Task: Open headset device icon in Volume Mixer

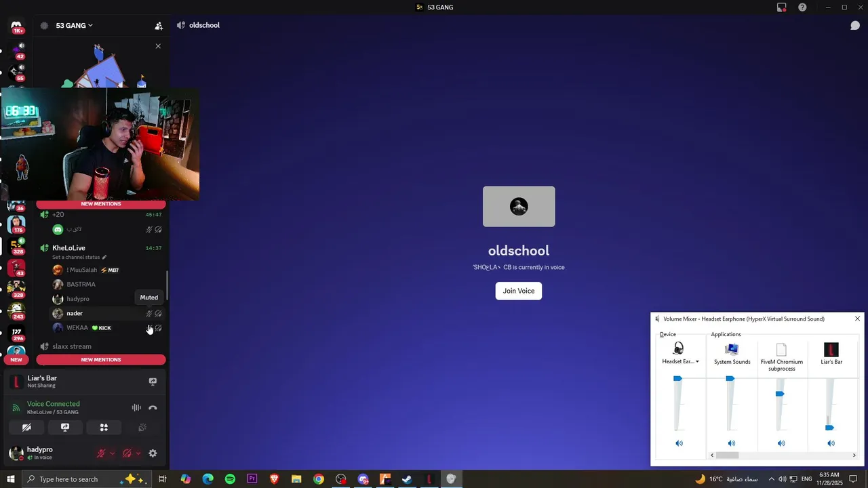Action: point(678,349)
